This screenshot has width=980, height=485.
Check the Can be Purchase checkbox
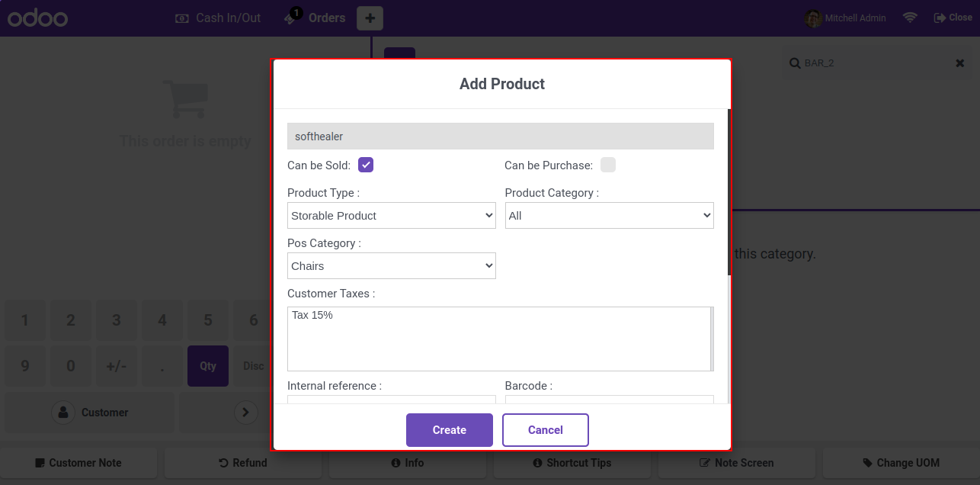click(x=608, y=165)
